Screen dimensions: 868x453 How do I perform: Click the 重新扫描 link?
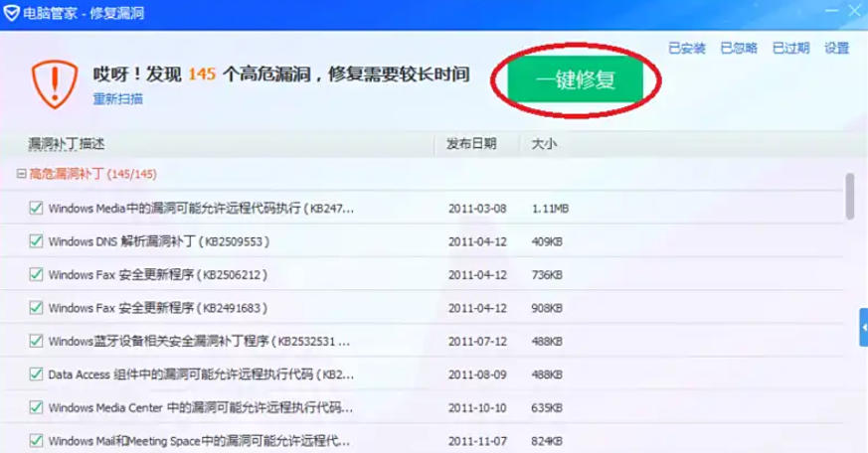pos(117,99)
